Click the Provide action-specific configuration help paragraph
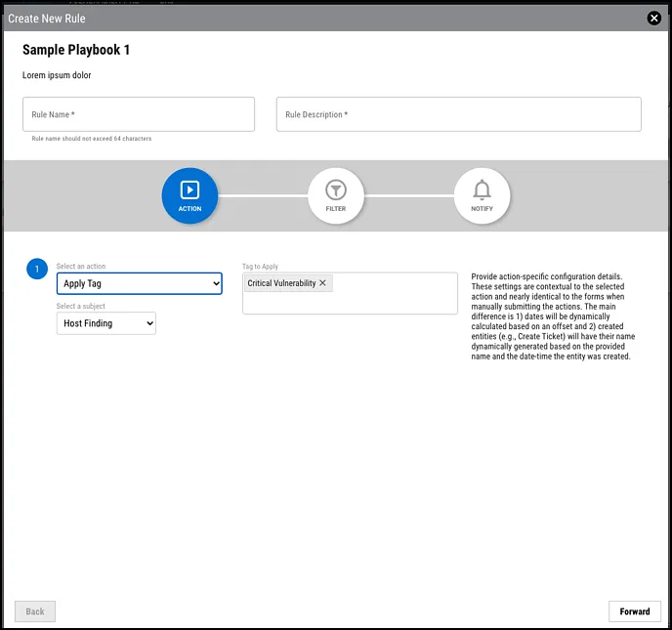This screenshot has height=630, width=672. (553, 316)
